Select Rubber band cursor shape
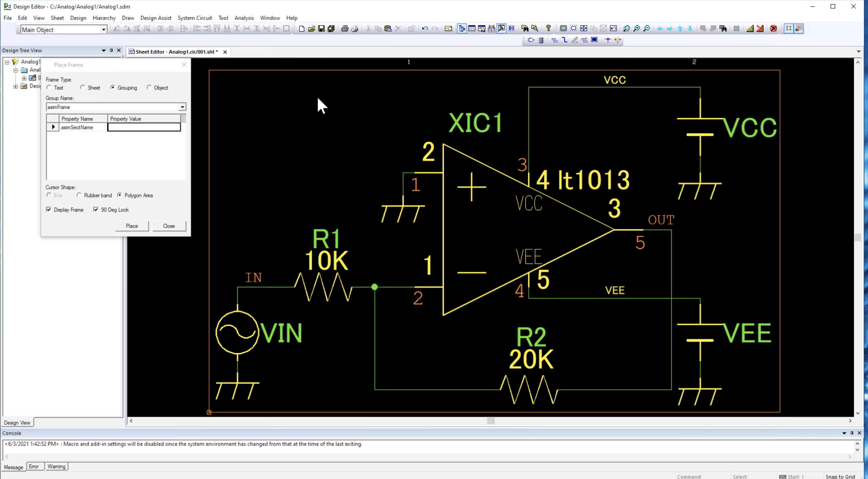This screenshot has width=868, height=479. (79, 195)
